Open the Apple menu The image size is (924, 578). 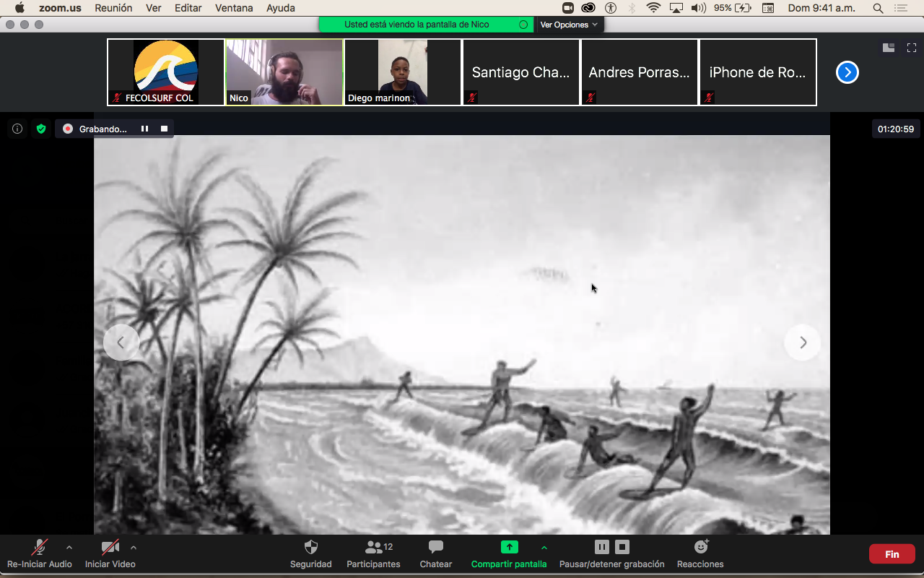(19, 8)
